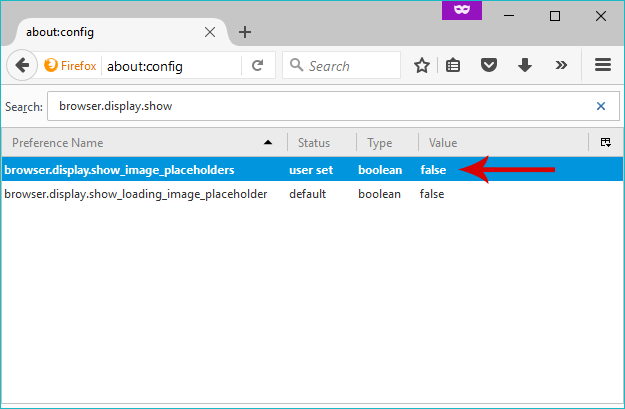Screen dimensions: 625x409
Task: Close the Firefox window
Action: pyautogui.click(x=601, y=16)
